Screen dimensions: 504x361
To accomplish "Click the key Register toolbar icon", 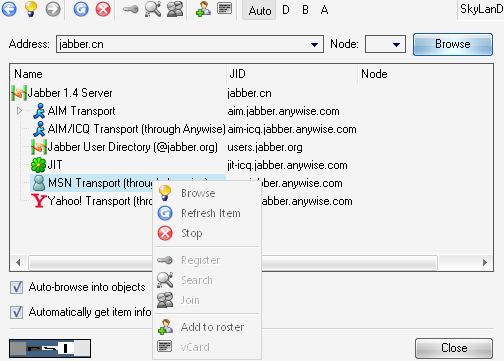I will [x=130, y=9].
